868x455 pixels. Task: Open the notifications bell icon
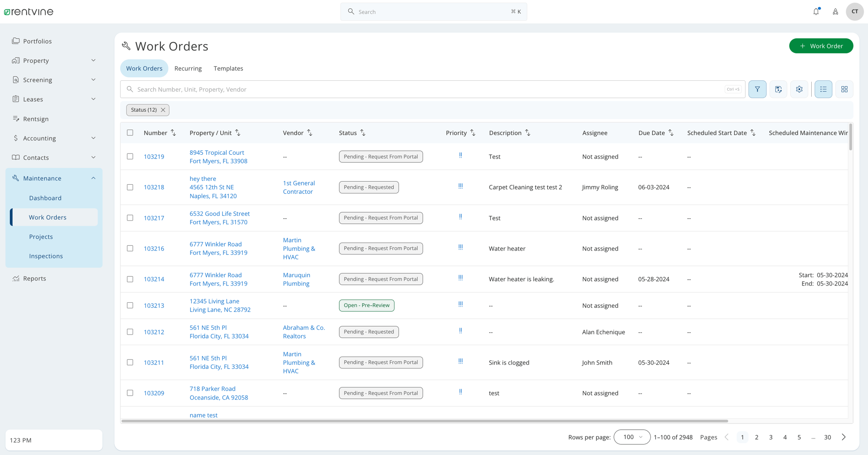pos(816,11)
